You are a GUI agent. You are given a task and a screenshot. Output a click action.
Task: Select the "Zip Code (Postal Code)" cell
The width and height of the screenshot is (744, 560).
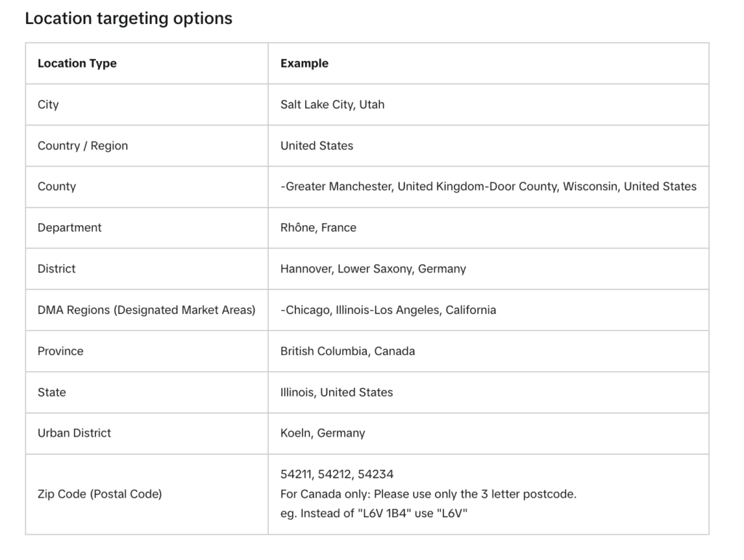(x=100, y=494)
